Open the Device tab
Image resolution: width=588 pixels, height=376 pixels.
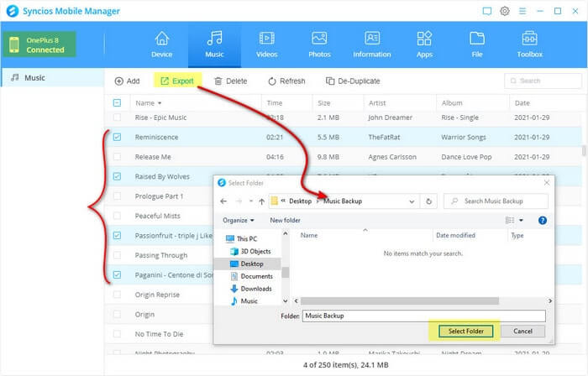click(161, 44)
